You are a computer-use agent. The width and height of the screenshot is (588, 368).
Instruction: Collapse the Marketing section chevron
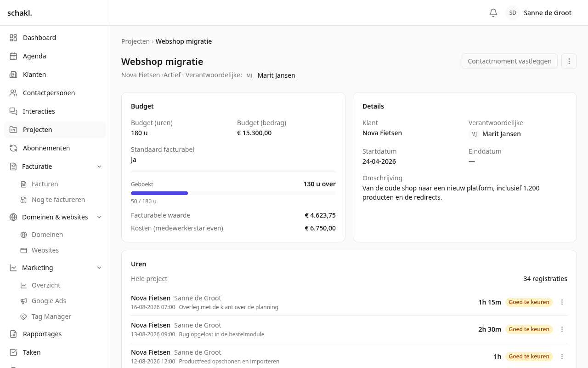[x=99, y=268]
